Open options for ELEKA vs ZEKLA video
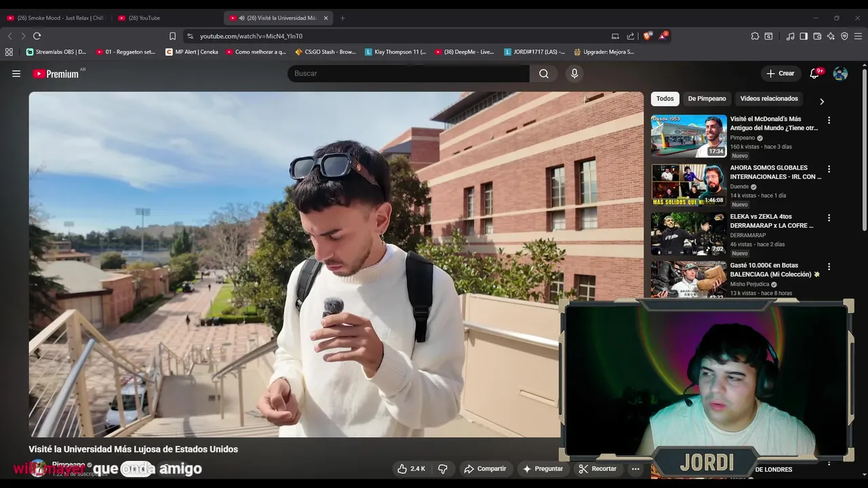Screen dimensions: 868x488 [829, 218]
